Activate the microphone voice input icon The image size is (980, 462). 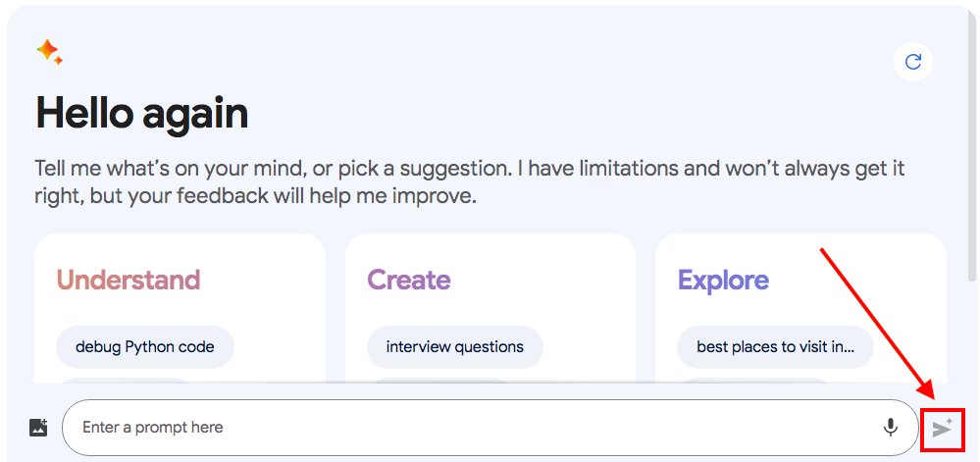[890, 428]
